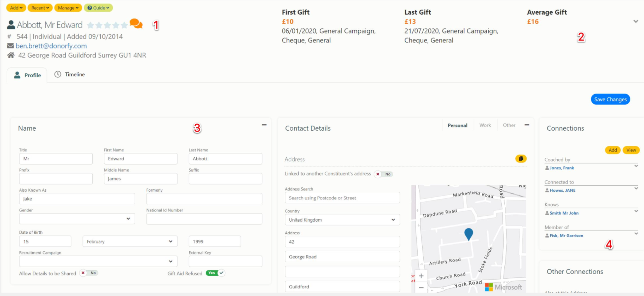The height and width of the screenshot is (296, 644).
Task: Select the Personal contact tab
Action: point(457,125)
